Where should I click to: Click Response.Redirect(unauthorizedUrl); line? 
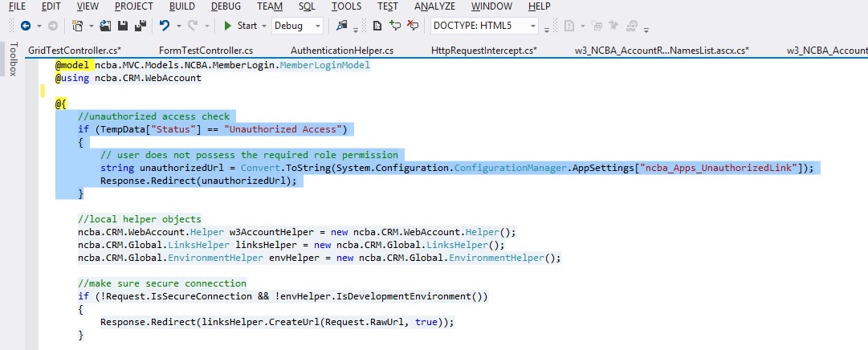198,181
